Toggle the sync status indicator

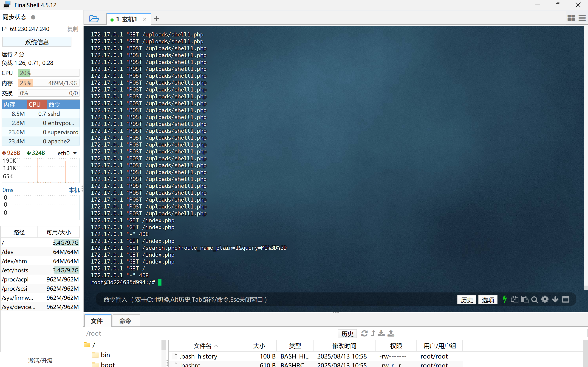click(x=33, y=17)
